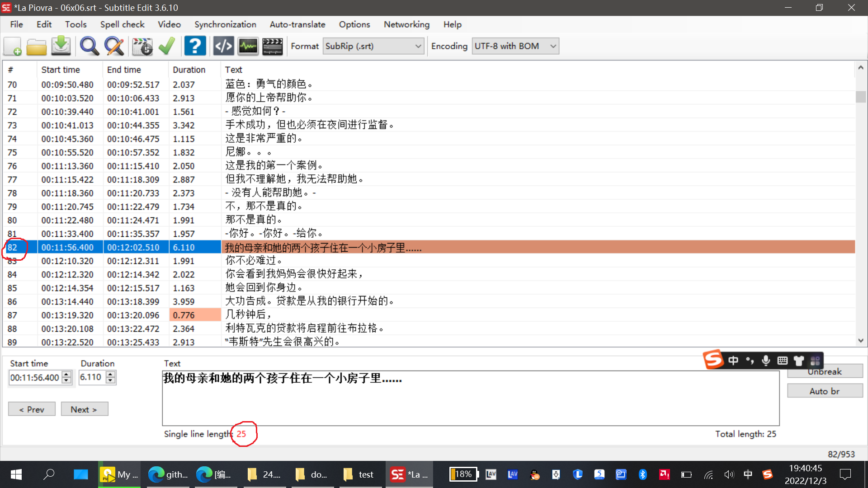
Task: Open the Find dialog via magnifier icon
Action: tap(89, 46)
